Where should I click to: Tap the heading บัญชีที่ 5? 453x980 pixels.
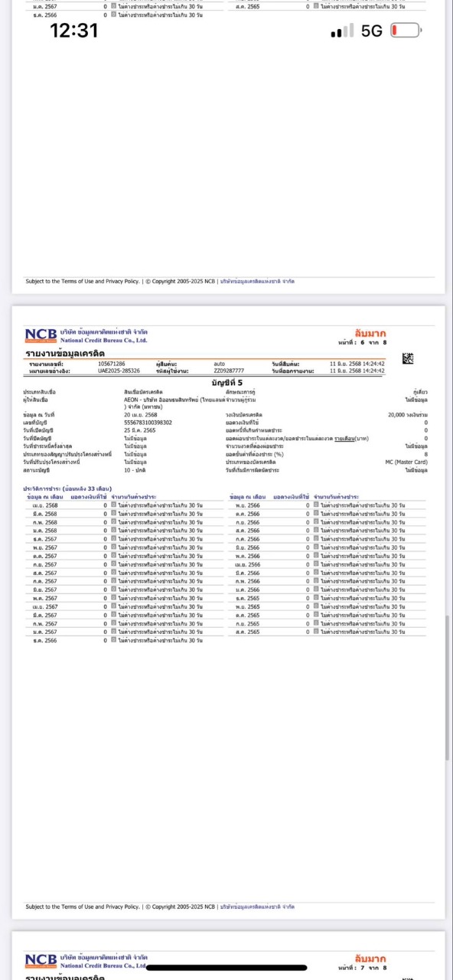coord(226,381)
